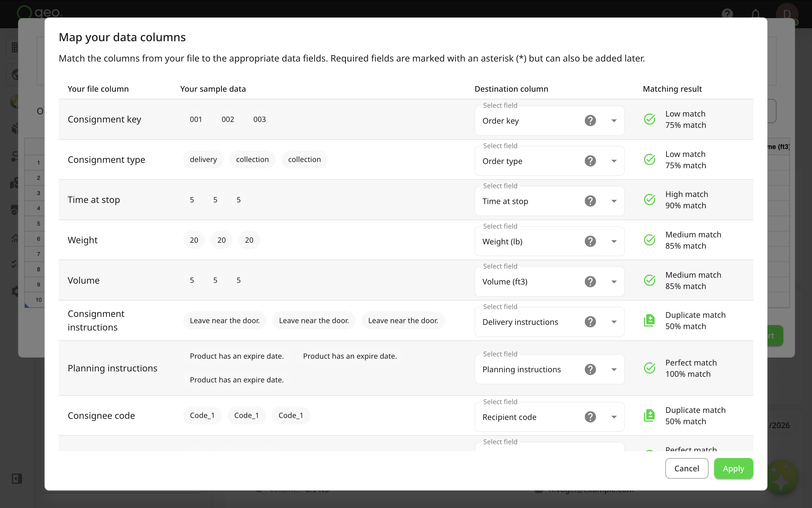Viewport: 812px width, 508px height.
Task: Click 'Consignee code' file column label
Action: [x=101, y=416]
